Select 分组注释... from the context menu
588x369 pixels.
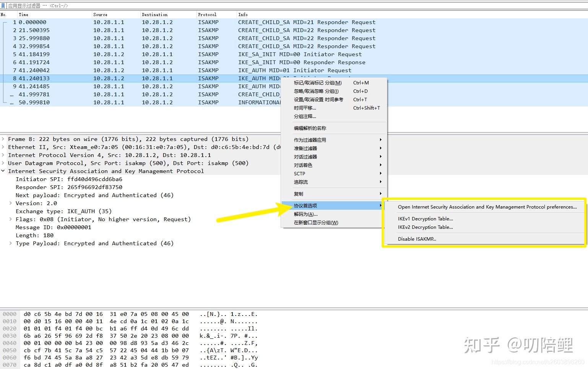[x=305, y=116]
